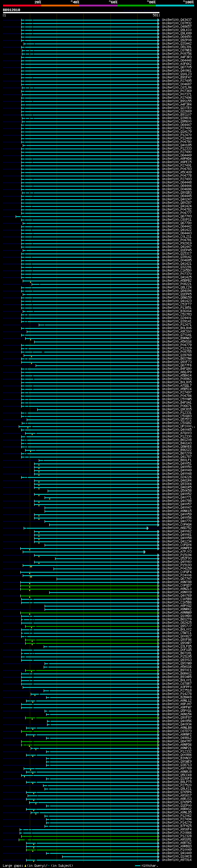Select hit label UniRef100_Q00984
The image size is (197, 868).
[x=177, y=755]
